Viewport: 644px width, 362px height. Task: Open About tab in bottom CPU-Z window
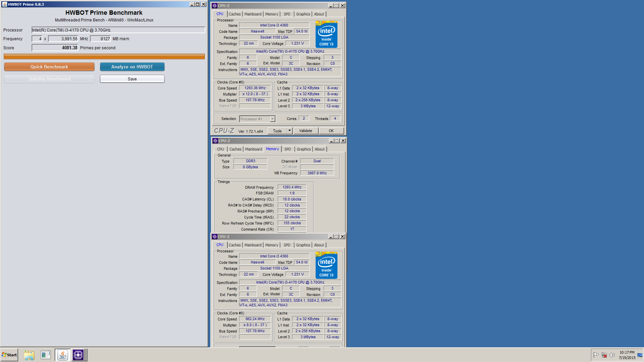tap(319, 245)
